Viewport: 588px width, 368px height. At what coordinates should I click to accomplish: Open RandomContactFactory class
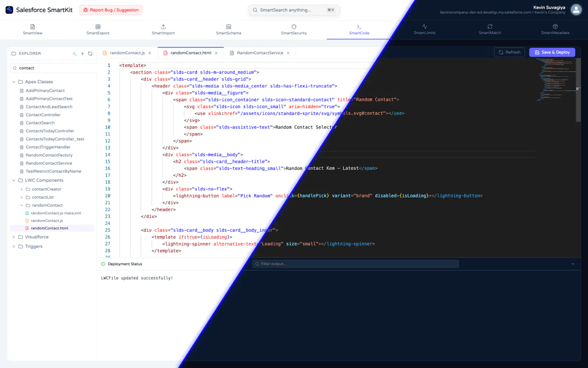[x=49, y=155]
